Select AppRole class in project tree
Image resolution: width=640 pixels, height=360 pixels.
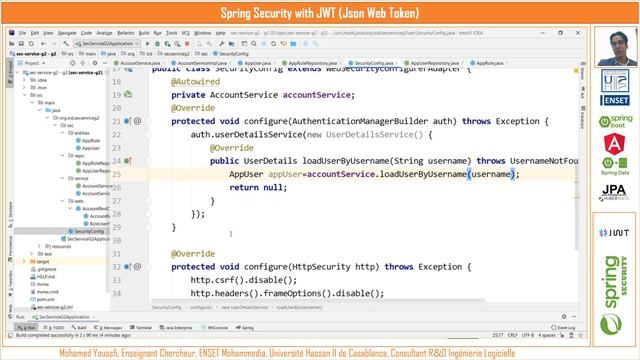click(x=88, y=140)
